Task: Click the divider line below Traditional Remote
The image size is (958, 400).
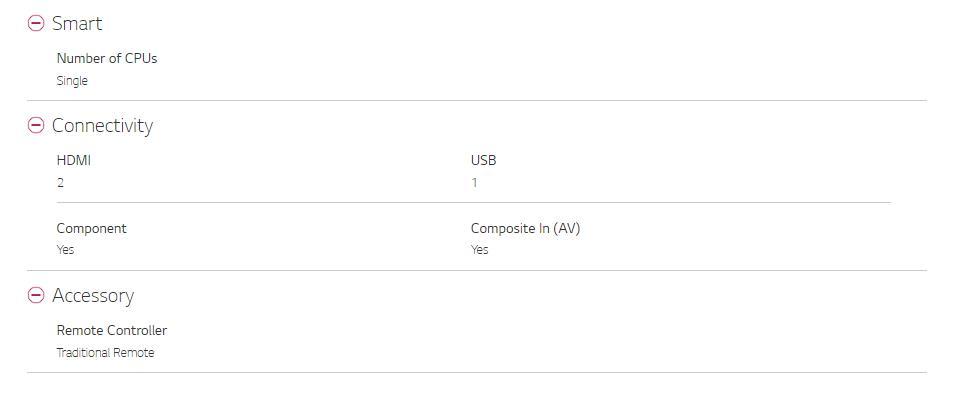Action: pyautogui.click(x=477, y=373)
